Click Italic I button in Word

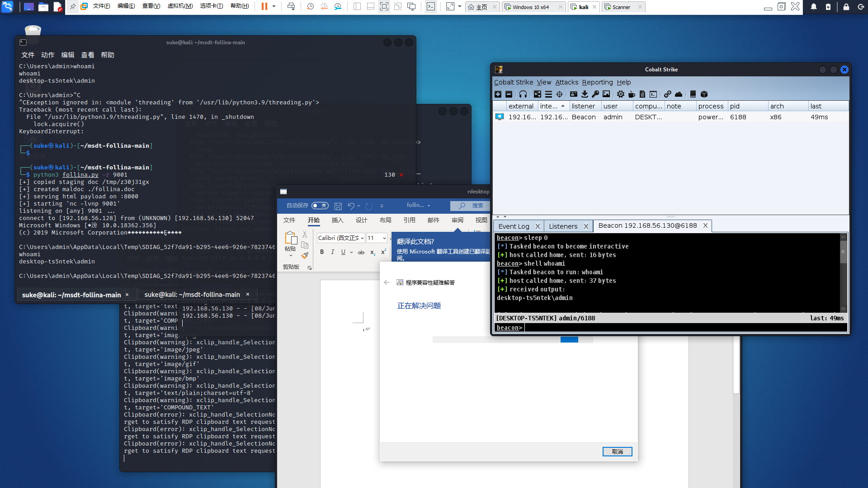(x=333, y=252)
